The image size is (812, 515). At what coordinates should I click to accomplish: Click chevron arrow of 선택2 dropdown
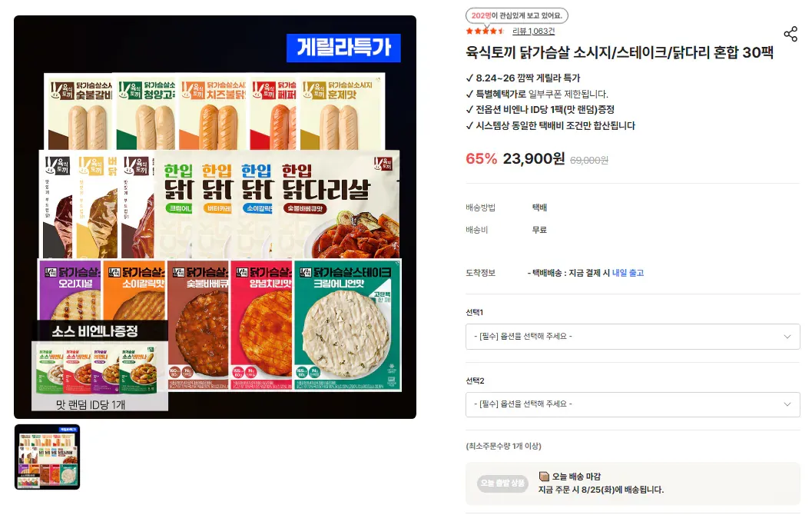(787, 404)
